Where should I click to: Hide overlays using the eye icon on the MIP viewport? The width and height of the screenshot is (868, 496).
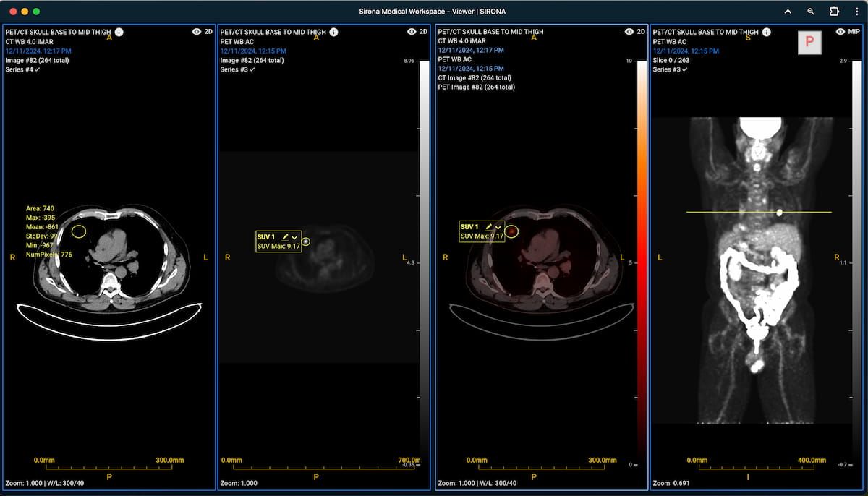pos(841,32)
